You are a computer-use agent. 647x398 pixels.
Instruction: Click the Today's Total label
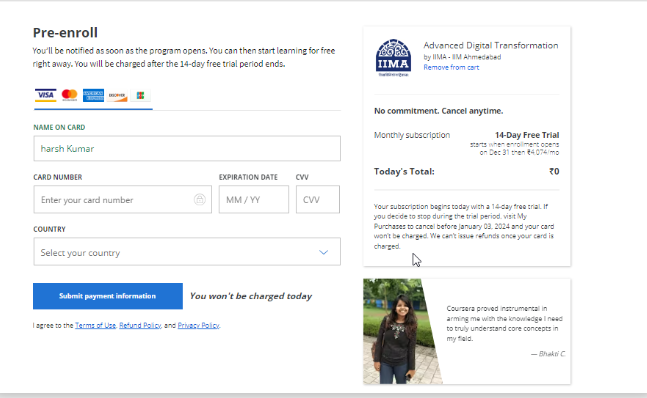point(404,172)
